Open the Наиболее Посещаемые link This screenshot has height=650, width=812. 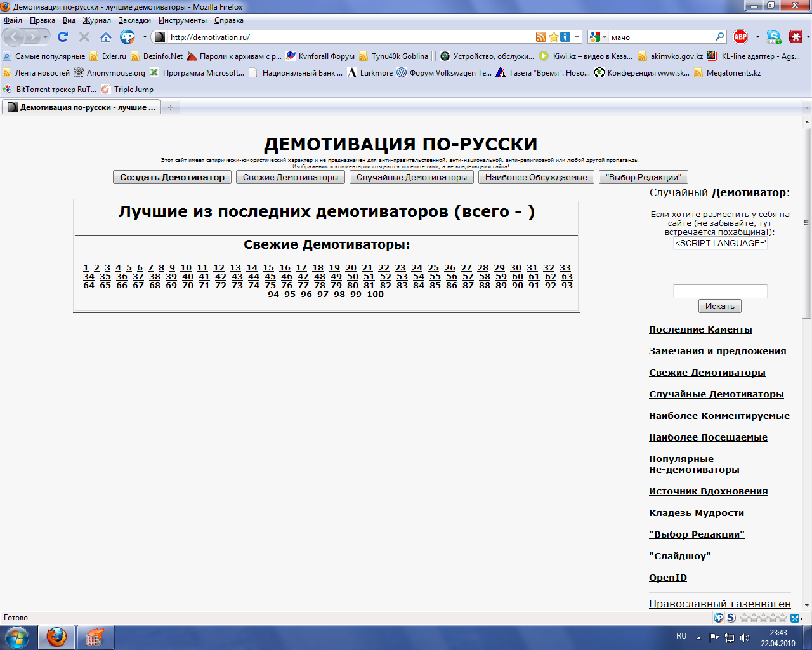click(708, 437)
